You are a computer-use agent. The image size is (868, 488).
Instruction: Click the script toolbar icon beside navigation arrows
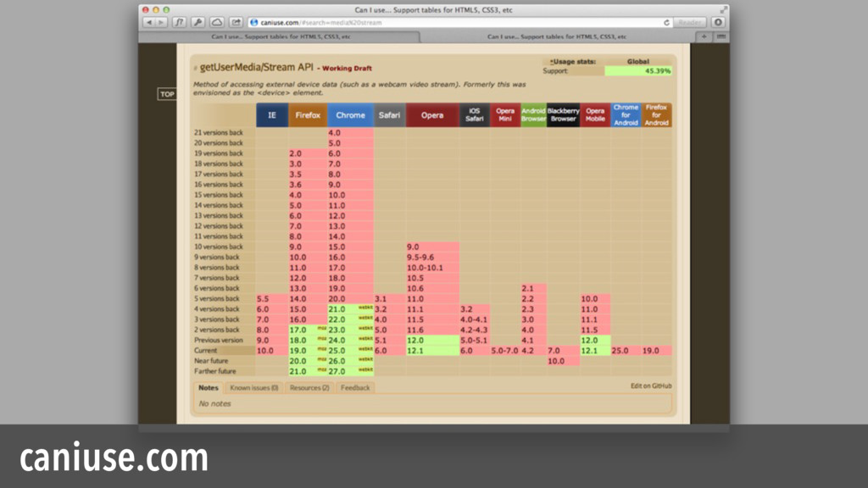180,23
